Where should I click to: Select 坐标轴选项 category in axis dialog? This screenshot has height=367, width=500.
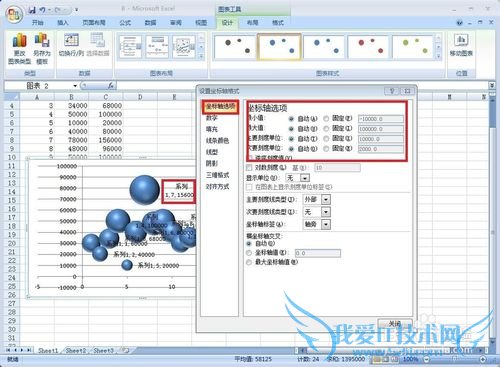(220, 107)
